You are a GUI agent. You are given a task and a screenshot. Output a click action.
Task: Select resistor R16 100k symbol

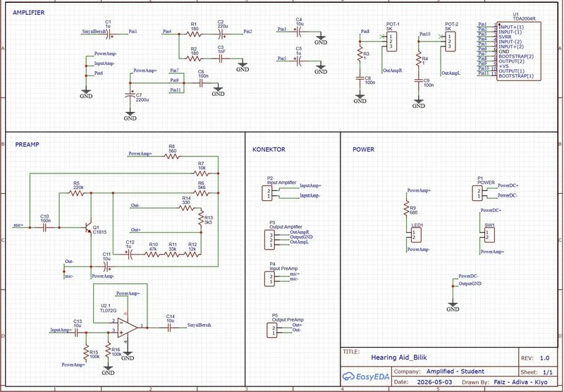[x=108, y=350]
